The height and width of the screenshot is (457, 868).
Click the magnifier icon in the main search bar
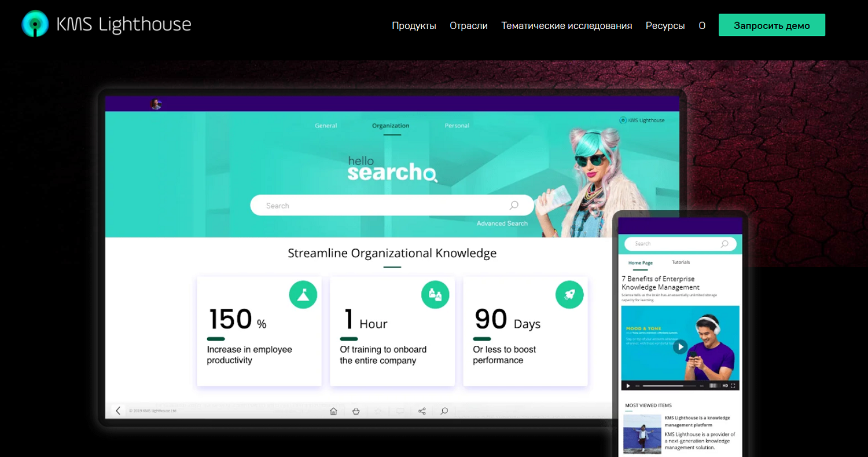click(x=514, y=205)
